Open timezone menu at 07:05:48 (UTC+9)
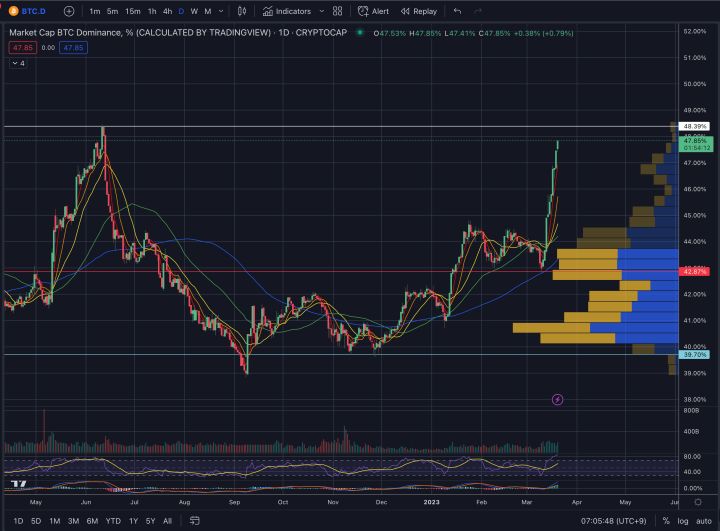 [x=613, y=521]
